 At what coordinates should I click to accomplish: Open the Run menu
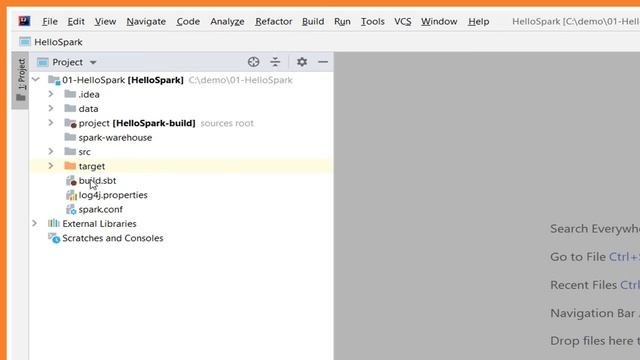pos(342,21)
